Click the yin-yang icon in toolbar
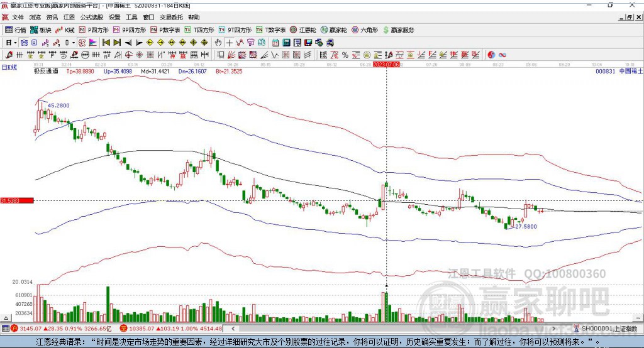The height and width of the screenshot is (348, 644). (x=491, y=55)
